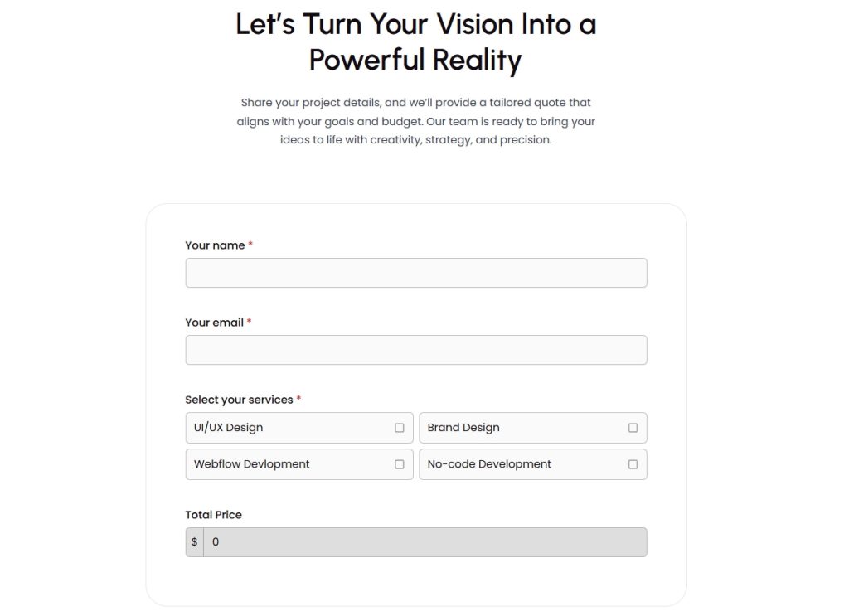Click inside the Your name field

(415, 272)
